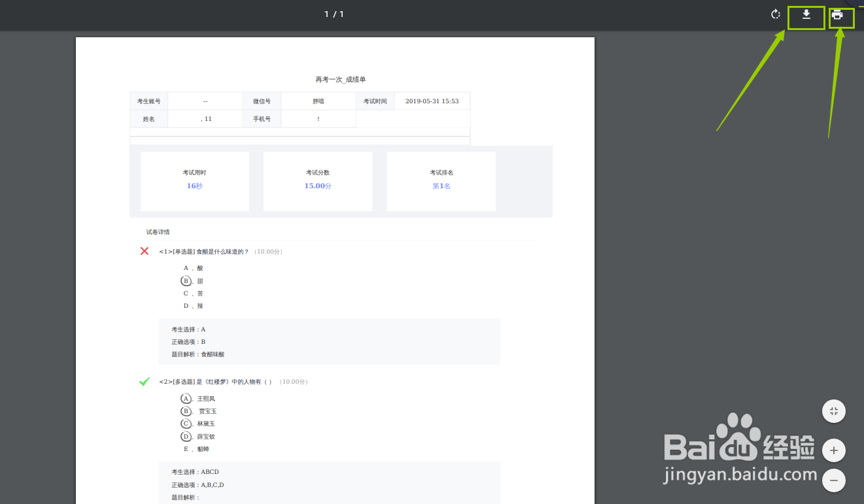This screenshot has height=504, width=864.
Task: Select the exam time 2019-05-31 15:53
Action: [x=432, y=101]
